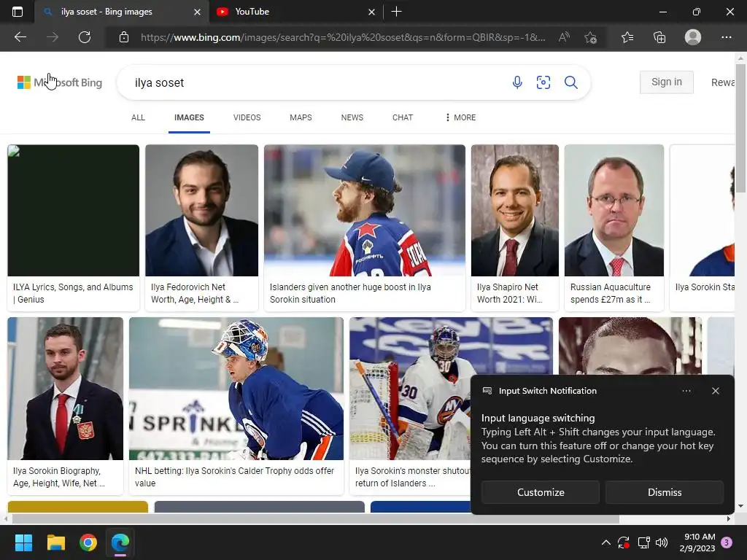Image resolution: width=747 pixels, height=560 pixels.
Task: Open Edge Settings and more menu
Action: pyautogui.click(x=726, y=37)
